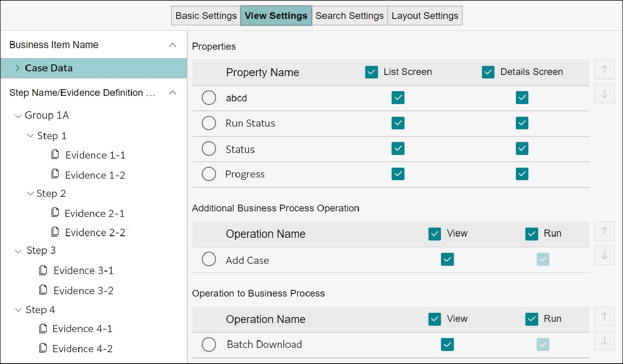Image resolution: width=623 pixels, height=364 pixels.
Task: Select the Progress property radio button
Action: click(x=209, y=174)
